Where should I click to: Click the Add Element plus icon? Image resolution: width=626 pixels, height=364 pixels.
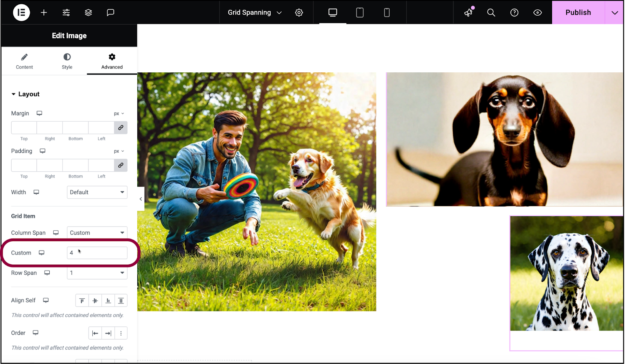tap(44, 13)
